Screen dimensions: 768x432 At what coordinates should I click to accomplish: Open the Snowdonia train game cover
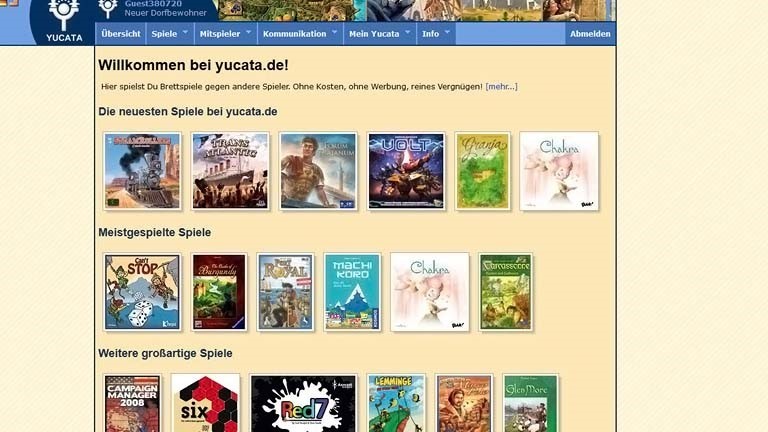click(142, 171)
